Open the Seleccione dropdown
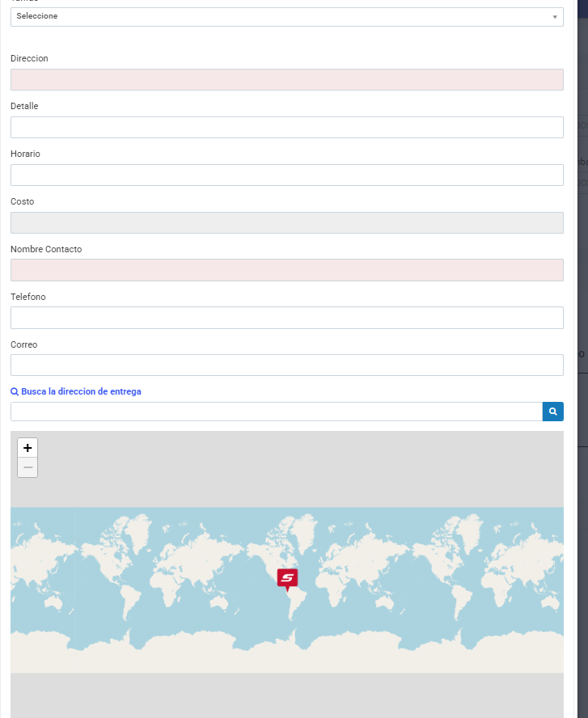 click(286, 16)
